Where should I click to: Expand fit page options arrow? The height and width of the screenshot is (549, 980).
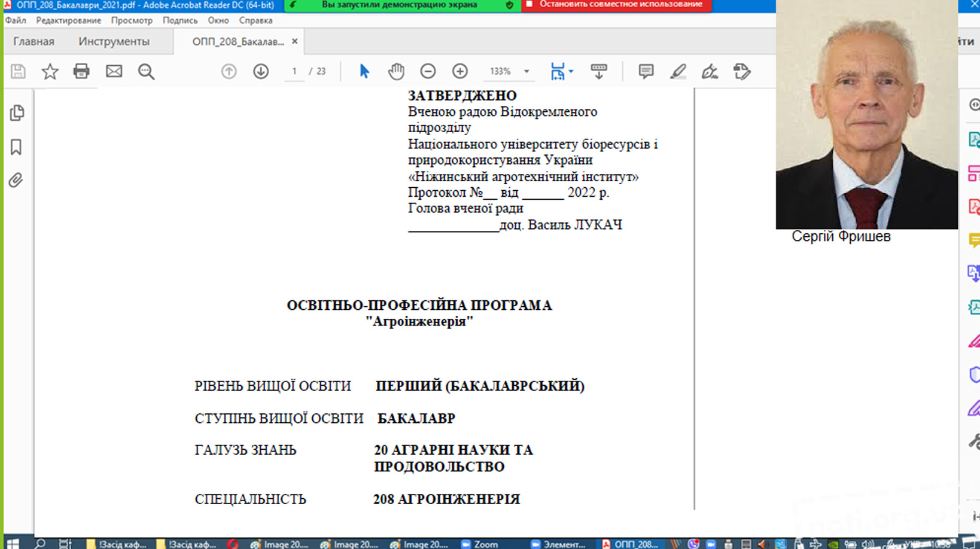[571, 72]
